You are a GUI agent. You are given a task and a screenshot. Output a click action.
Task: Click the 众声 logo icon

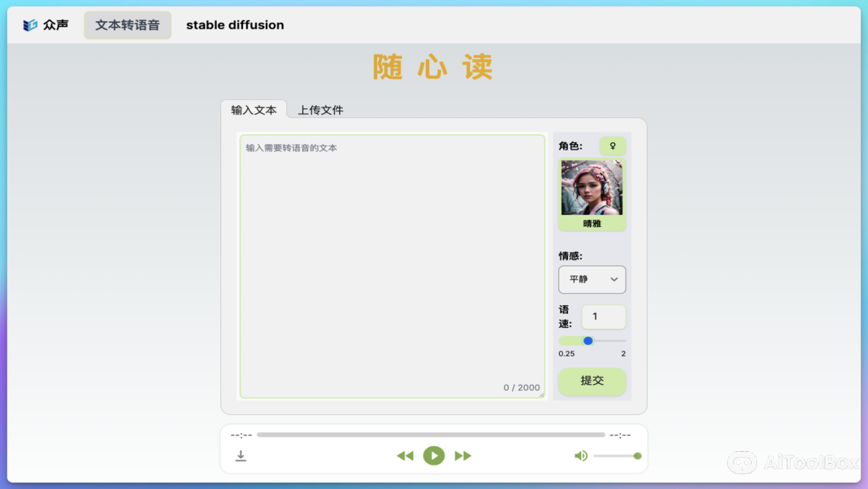tap(30, 25)
